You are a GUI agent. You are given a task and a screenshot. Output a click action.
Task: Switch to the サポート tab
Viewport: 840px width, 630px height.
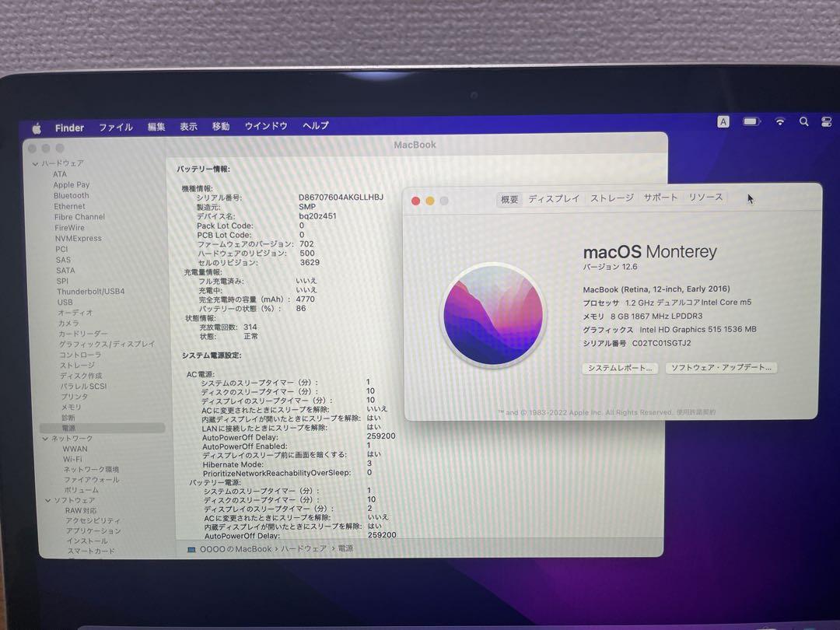[660, 198]
